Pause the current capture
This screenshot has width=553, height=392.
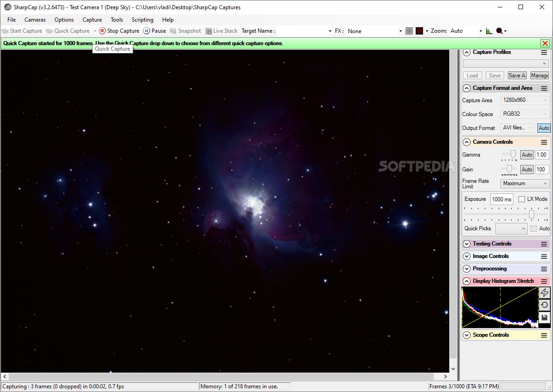coord(154,31)
